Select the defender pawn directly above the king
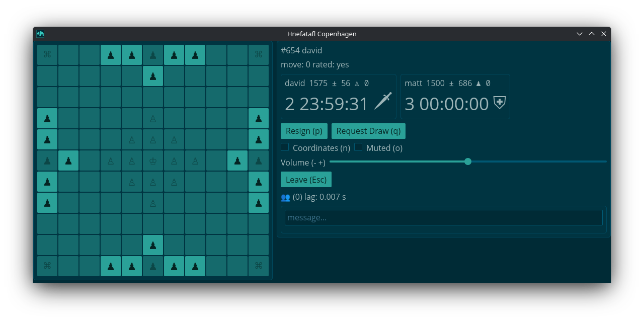This screenshot has width=644, height=322. click(153, 140)
